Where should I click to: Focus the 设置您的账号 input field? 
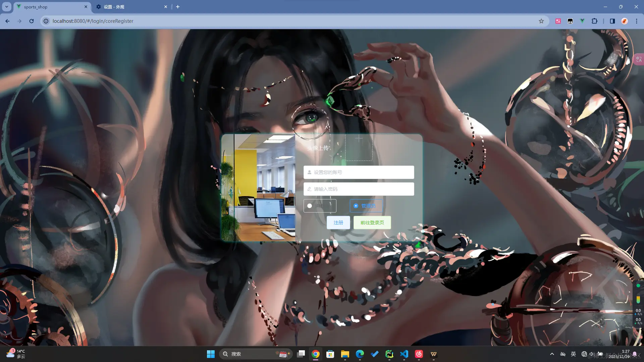pos(359,172)
